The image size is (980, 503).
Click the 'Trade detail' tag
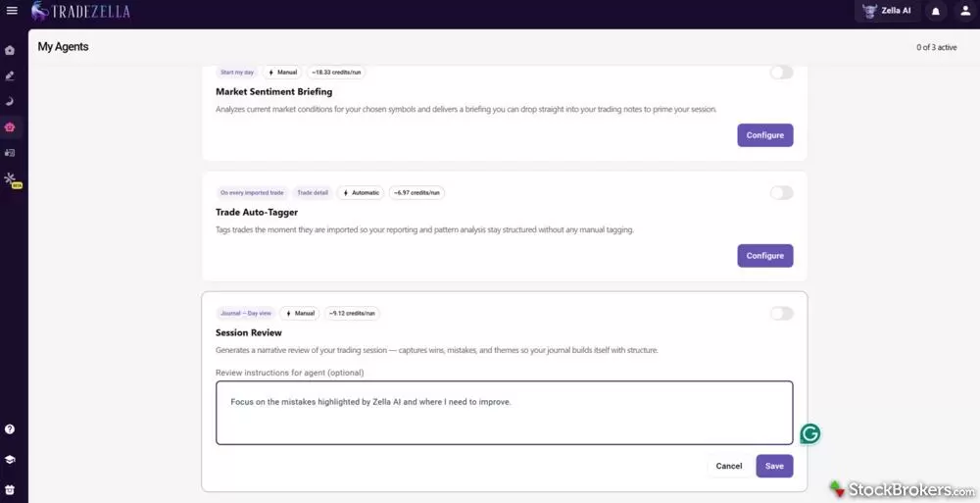(313, 193)
